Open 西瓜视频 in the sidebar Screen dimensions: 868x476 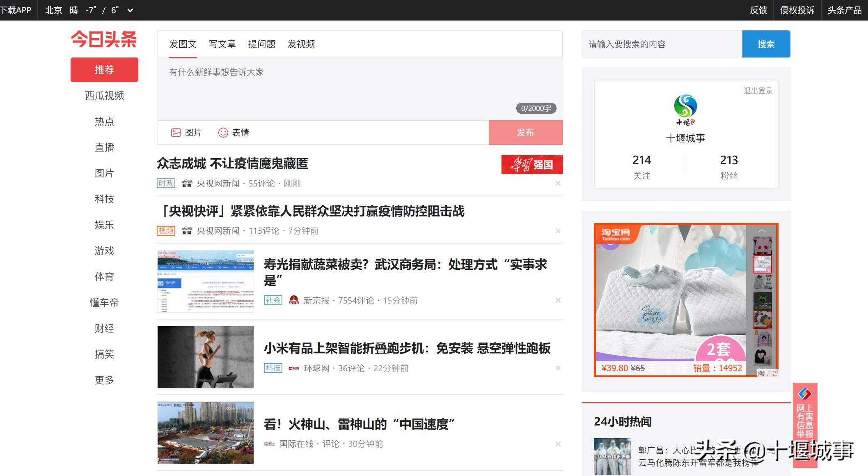104,96
